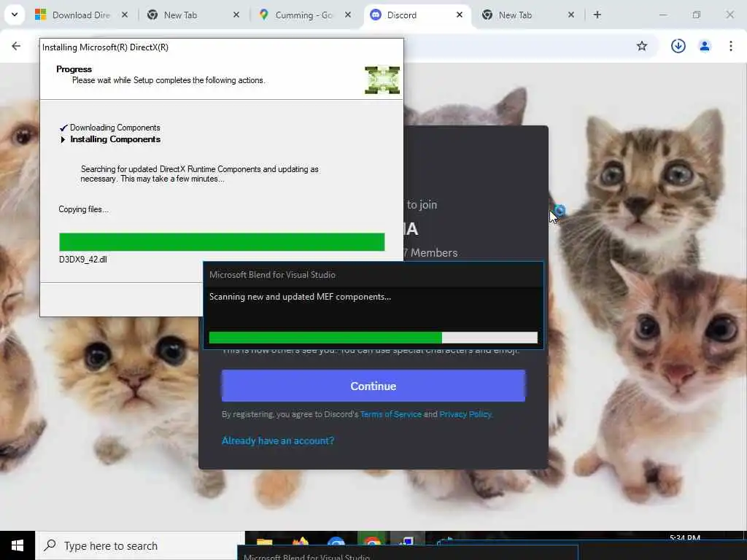Viewport: 747px width, 560px height.
Task: Close the Download Dire… tab
Action: [x=124, y=15]
